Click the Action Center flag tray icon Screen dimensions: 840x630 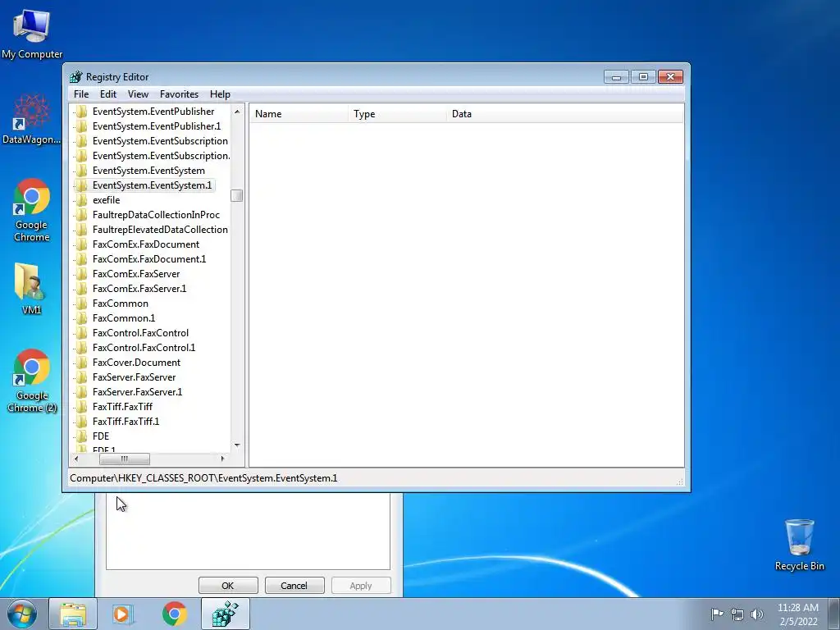point(717,614)
